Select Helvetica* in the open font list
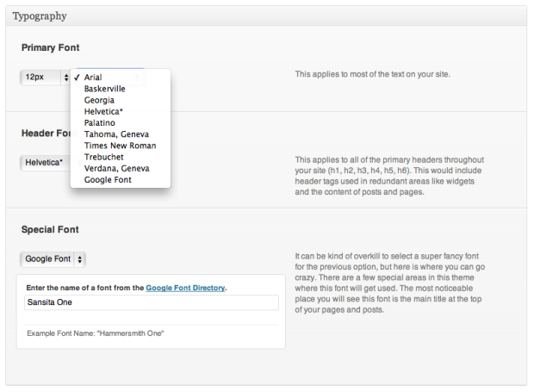 (x=102, y=111)
